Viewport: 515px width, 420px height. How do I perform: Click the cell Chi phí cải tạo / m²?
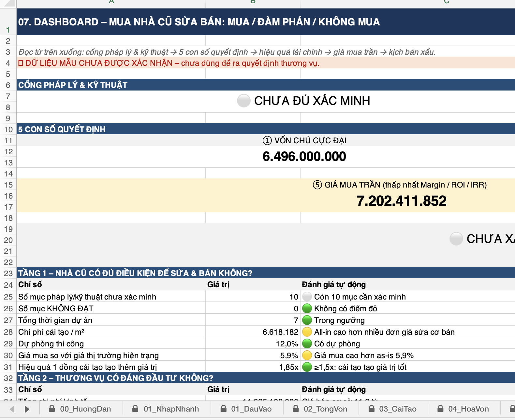(111, 332)
